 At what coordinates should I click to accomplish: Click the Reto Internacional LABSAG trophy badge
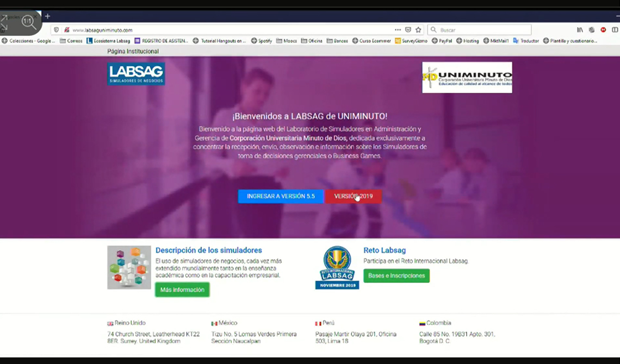point(337,268)
